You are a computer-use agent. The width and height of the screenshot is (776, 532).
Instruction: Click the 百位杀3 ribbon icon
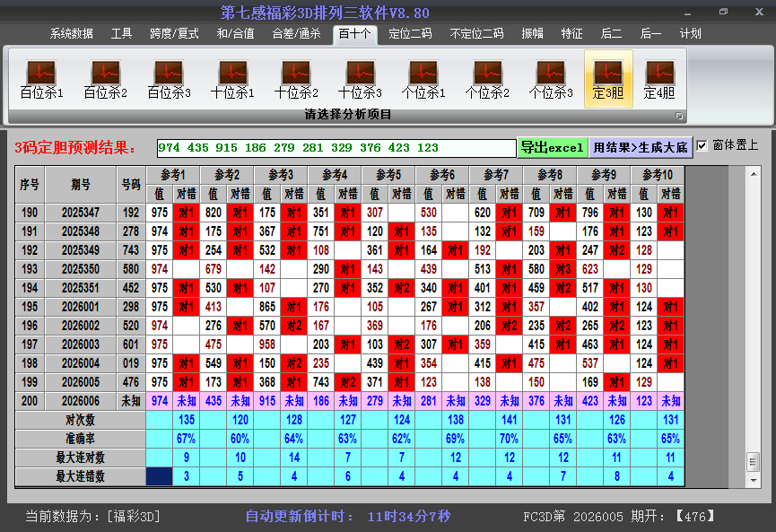[x=169, y=79]
